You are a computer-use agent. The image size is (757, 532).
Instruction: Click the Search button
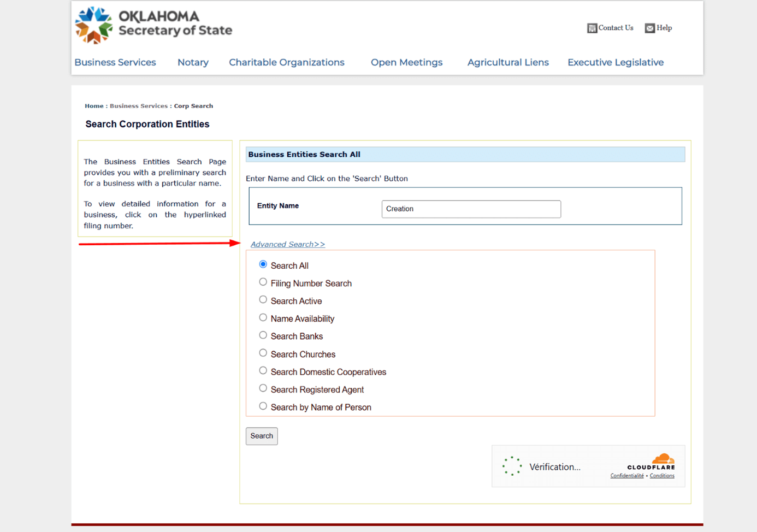click(x=262, y=436)
